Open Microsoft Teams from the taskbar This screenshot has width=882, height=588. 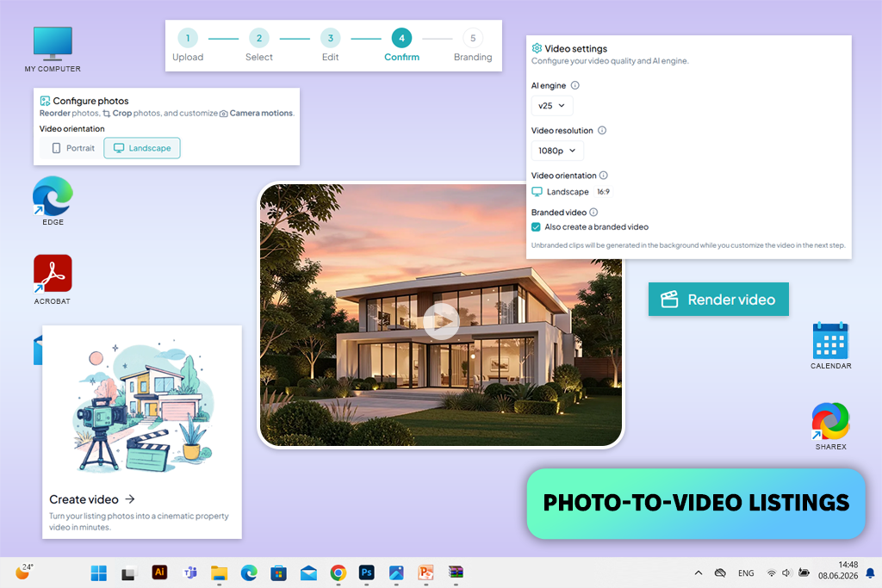point(190,573)
